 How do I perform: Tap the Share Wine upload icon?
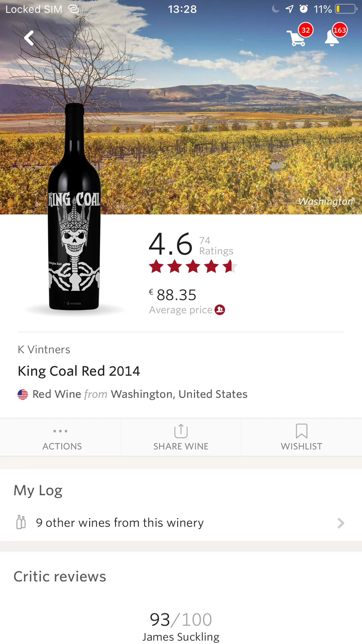tap(181, 431)
